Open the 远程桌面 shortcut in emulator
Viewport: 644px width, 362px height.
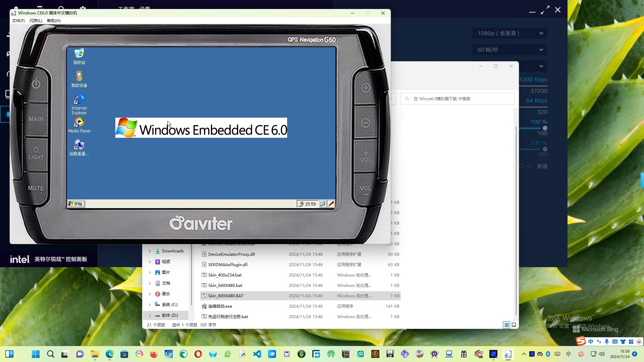[79, 148]
